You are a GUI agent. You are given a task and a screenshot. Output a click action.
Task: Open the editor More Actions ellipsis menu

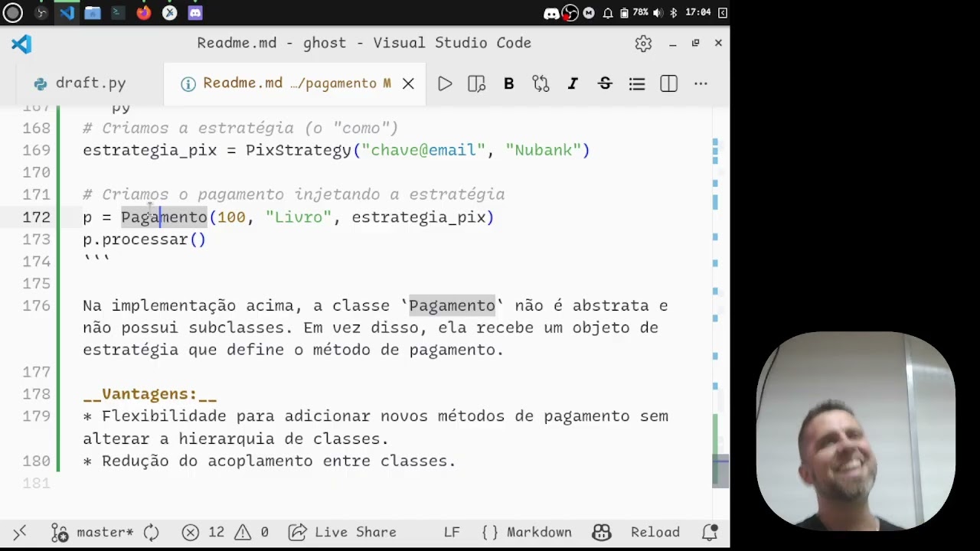tap(701, 83)
